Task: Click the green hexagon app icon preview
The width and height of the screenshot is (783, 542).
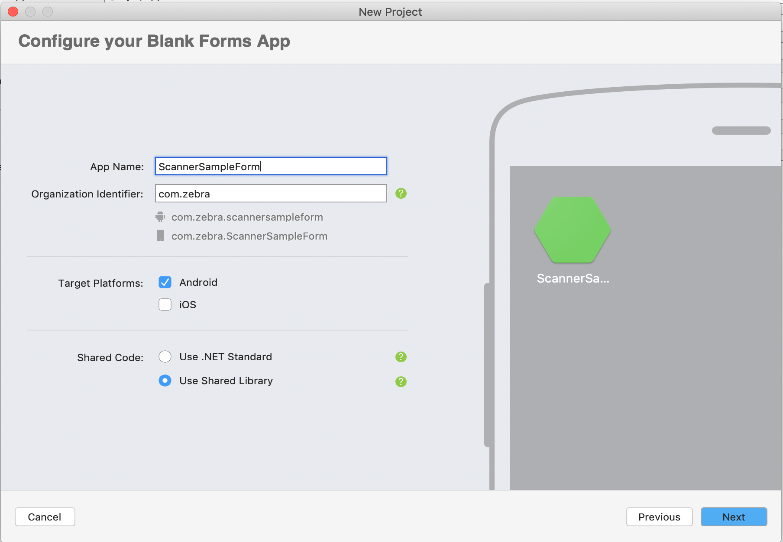Action: coord(572,229)
